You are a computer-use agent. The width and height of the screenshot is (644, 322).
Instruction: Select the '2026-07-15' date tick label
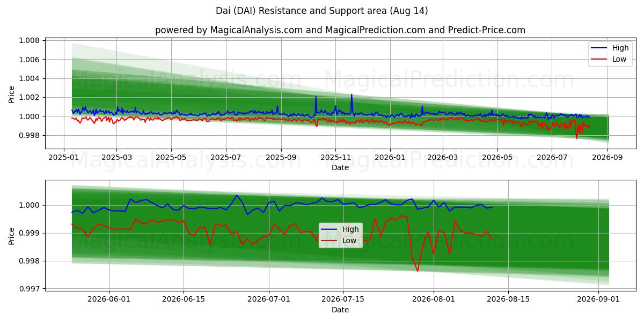click(x=343, y=299)
